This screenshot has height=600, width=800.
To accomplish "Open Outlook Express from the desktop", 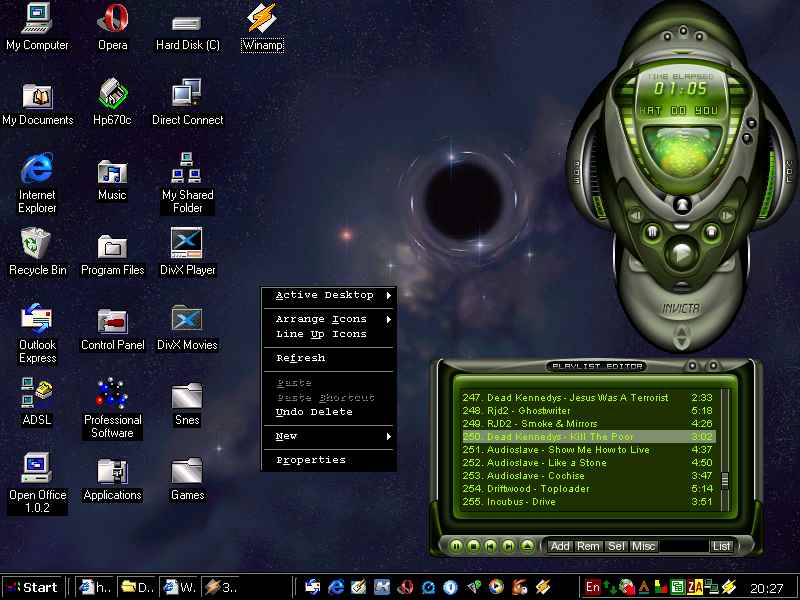I will click(x=37, y=320).
